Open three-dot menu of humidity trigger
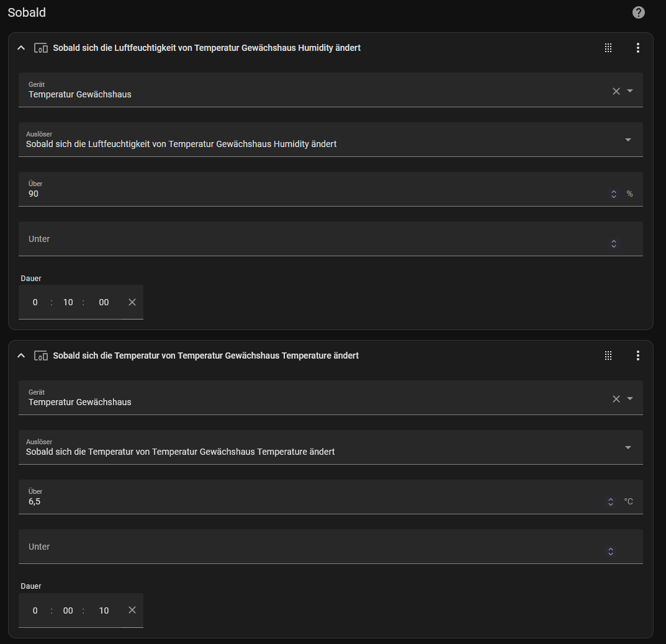Image resolution: width=666 pixels, height=644 pixels. 637,48
